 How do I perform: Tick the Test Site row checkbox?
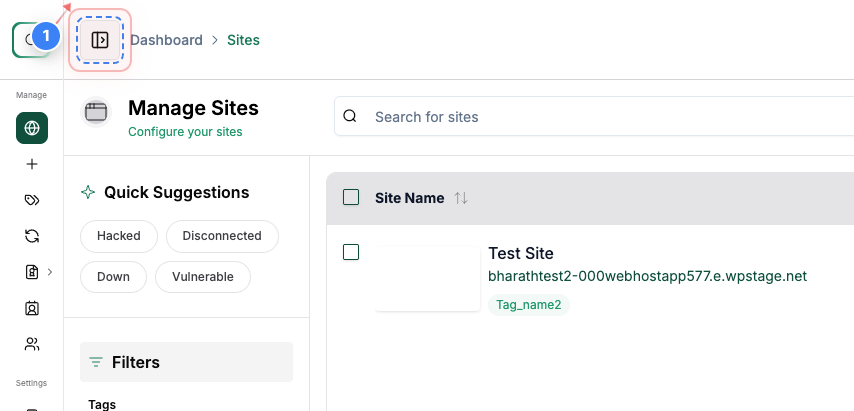(x=351, y=252)
